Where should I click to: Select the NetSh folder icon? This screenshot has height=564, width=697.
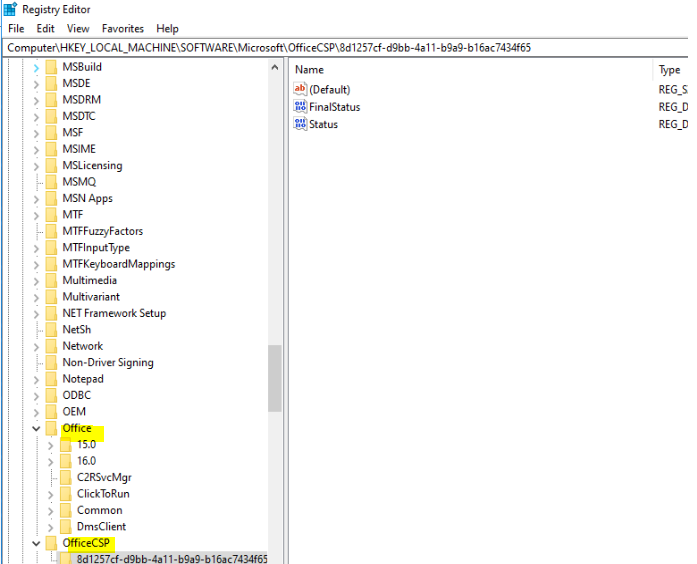pos(52,330)
